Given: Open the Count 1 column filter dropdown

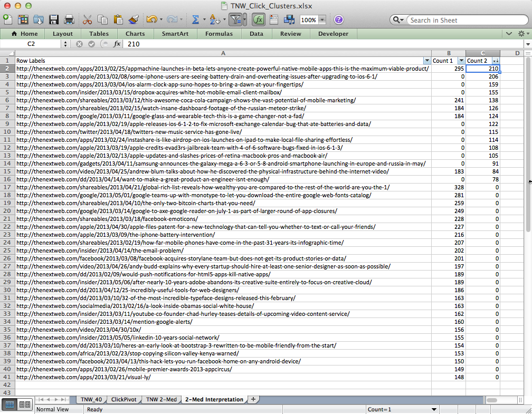Looking at the screenshot, I should pos(461,61).
